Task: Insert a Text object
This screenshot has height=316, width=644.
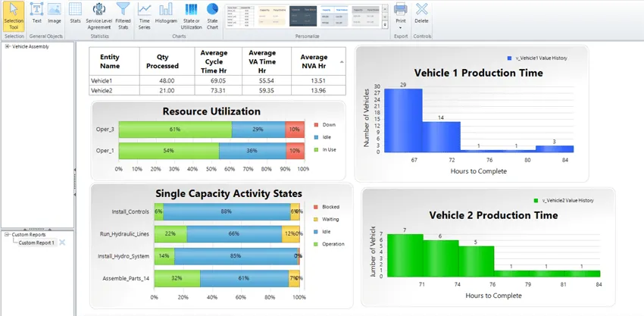Action: (37, 13)
